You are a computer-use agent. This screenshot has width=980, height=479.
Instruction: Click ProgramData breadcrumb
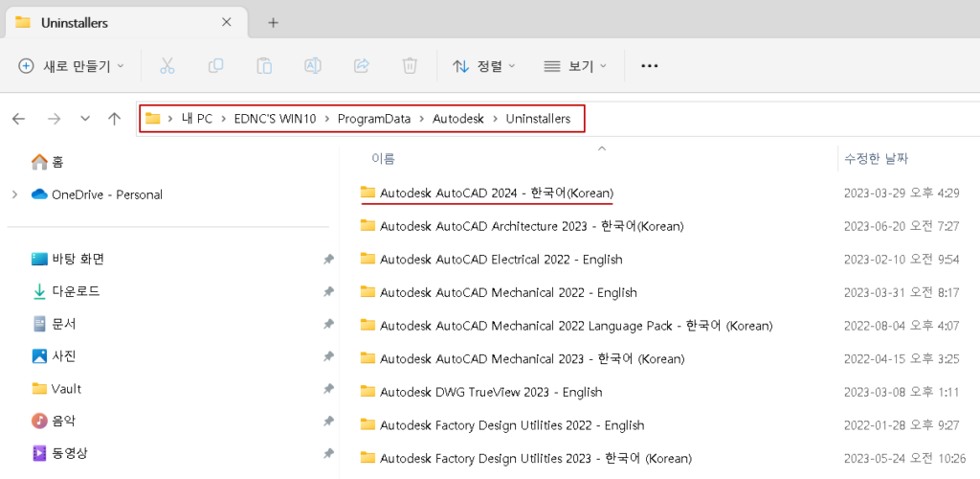tap(374, 119)
